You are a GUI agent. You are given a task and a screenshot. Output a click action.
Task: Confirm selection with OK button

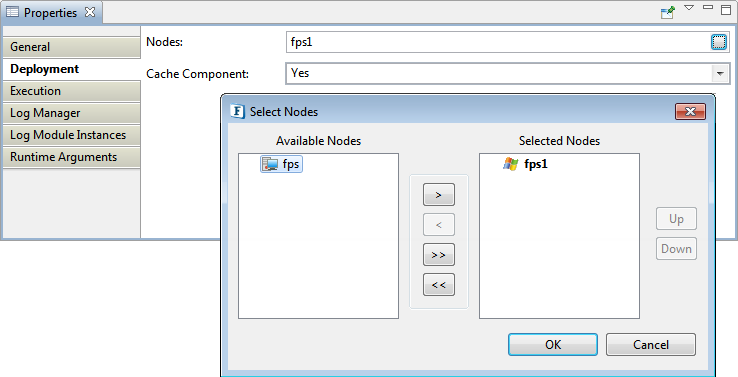(553, 345)
